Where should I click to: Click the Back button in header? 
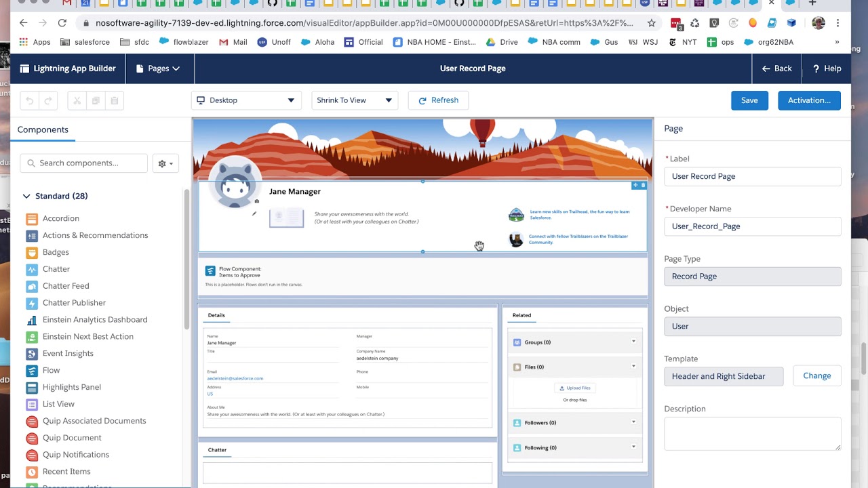[776, 68]
